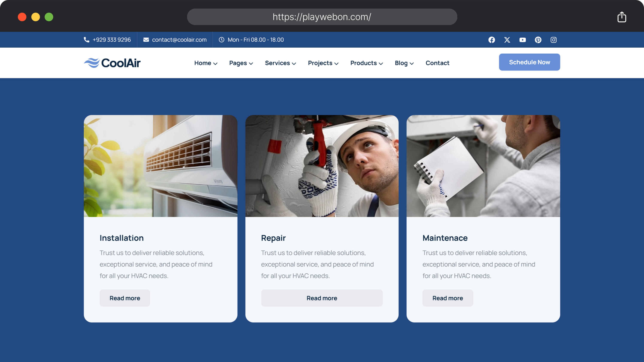Click the Mon - Fri 08.00 - 18.00 text
The width and height of the screenshot is (644, 362).
tap(256, 40)
